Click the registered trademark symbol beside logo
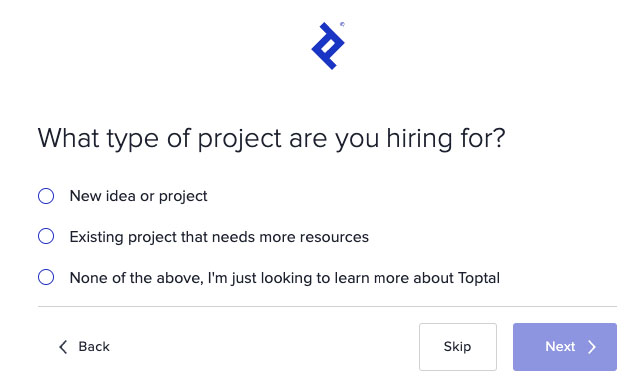The image size is (641, 386). pos(343,24)
